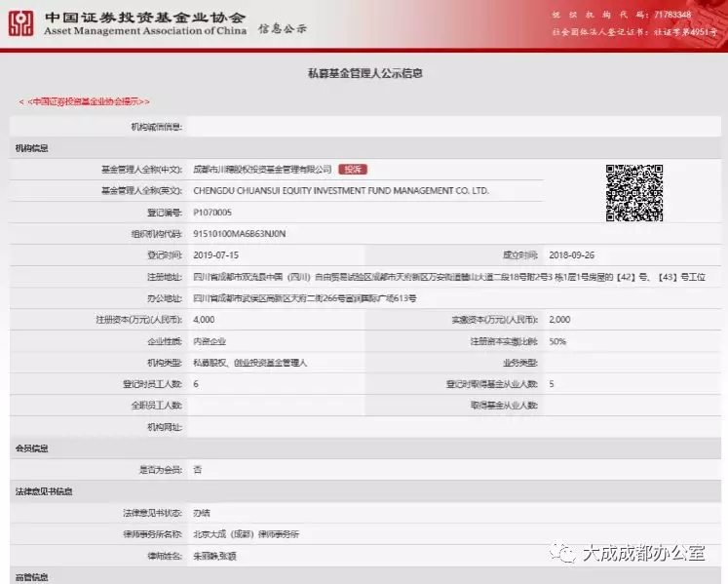Click the AMAC red logo icon

[20, 23]
